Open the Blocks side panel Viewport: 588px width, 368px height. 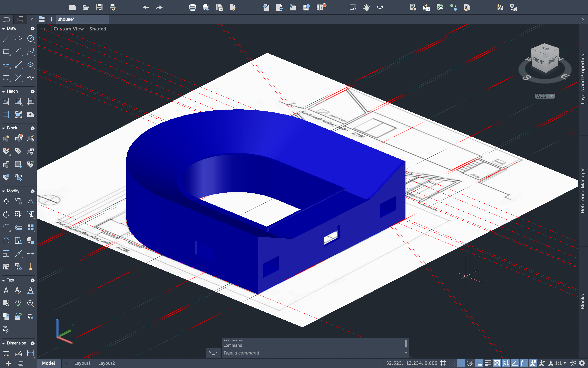coord(583,302)
